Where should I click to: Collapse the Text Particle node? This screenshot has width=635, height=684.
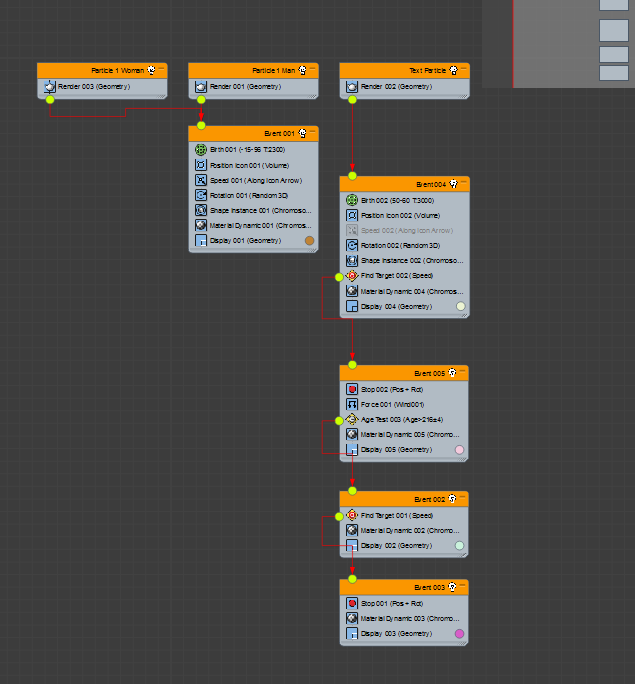[464, 68]
